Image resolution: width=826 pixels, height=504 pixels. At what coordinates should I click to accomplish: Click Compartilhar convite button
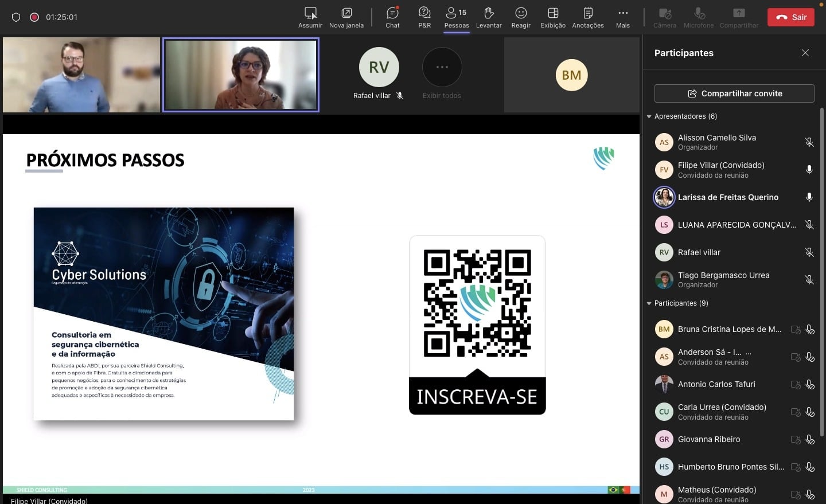tap(734, 93)
